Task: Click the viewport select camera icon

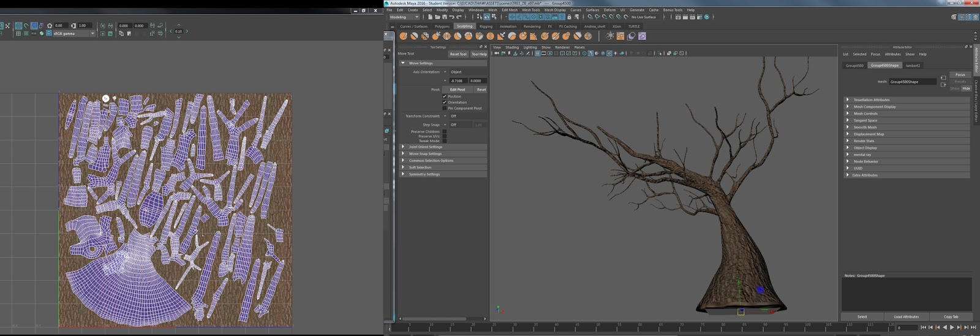Action: tap(497, 53)
